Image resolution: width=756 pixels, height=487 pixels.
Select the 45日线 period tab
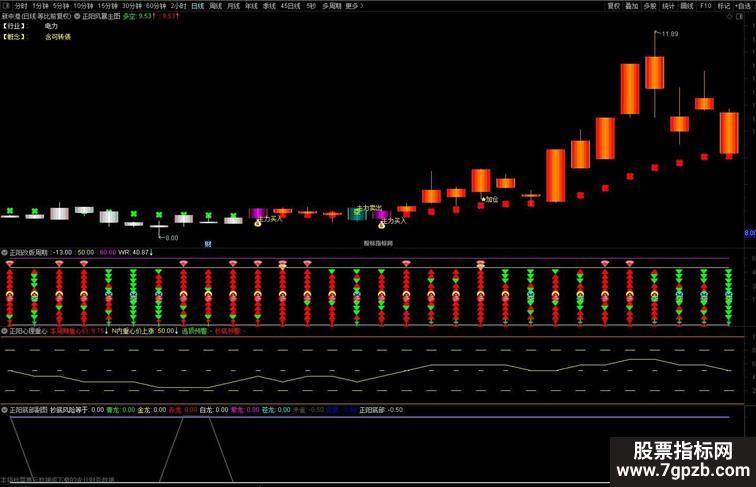(291, 6)
